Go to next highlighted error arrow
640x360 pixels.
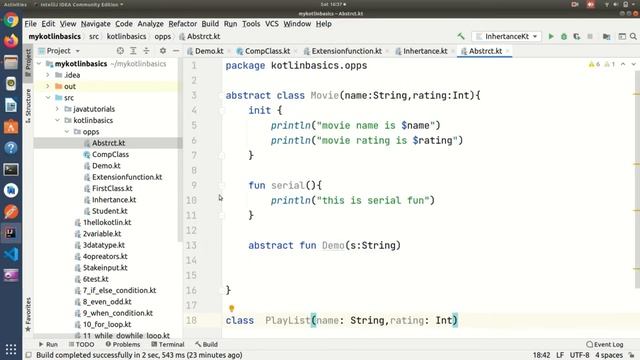633,64
